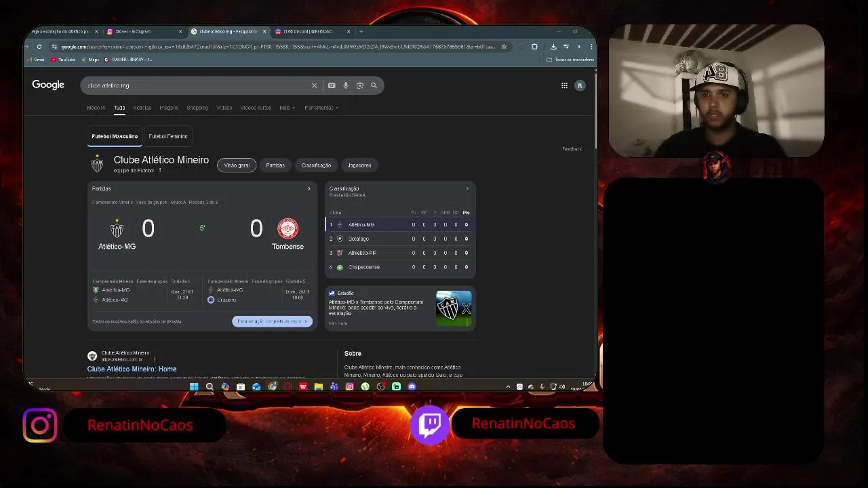The image size is (868, 488).
Task: Expand the Partidas card arrow
Action: (x=309, y=188)
